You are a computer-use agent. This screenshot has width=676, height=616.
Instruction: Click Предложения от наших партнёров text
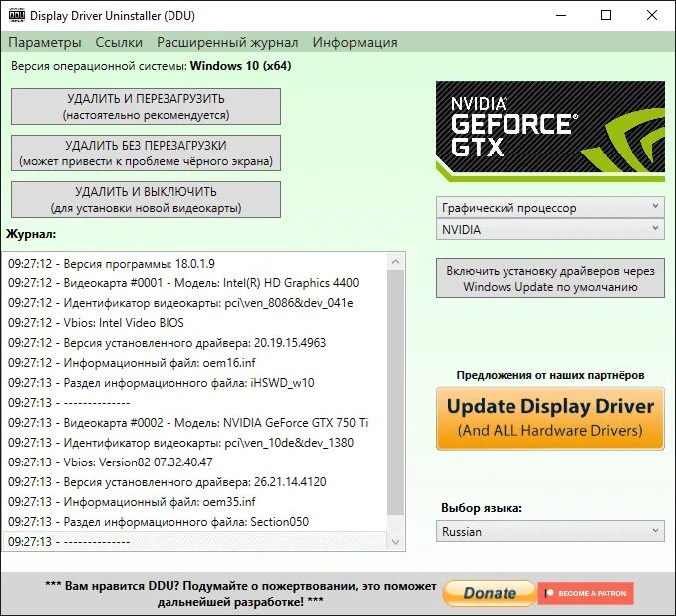[550, 375]
